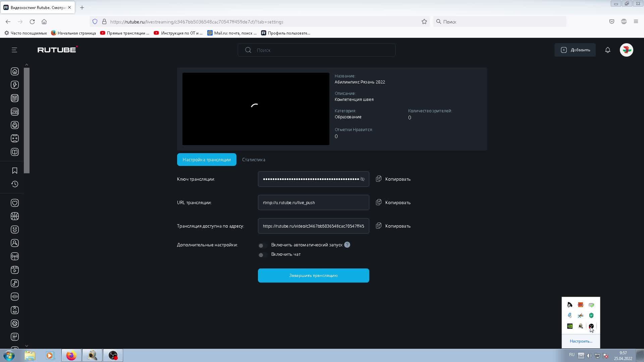The width and height of the screenshot is (644, 362).
Task: Open the LIVE streams sidebar icon
Action: tap(15, 112)
